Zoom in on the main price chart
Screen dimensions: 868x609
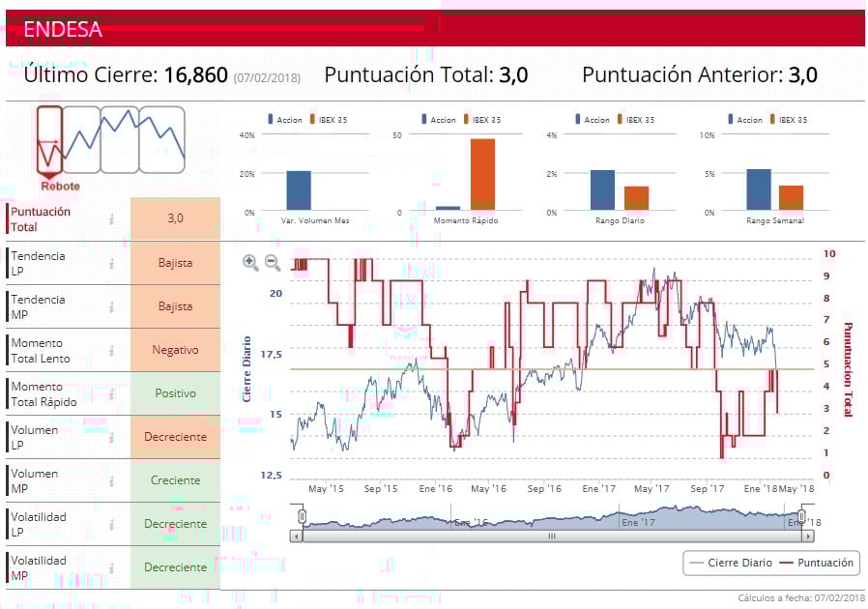point(250,262)
